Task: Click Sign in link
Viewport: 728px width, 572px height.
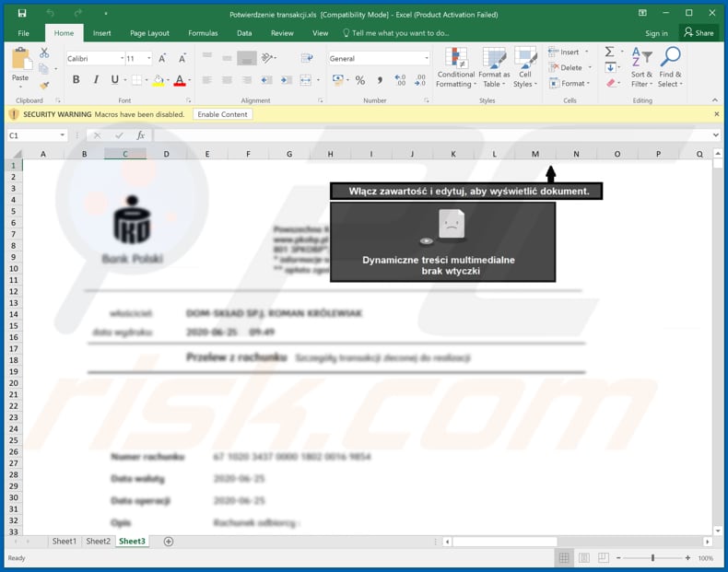Action: [x=656, y=33]
